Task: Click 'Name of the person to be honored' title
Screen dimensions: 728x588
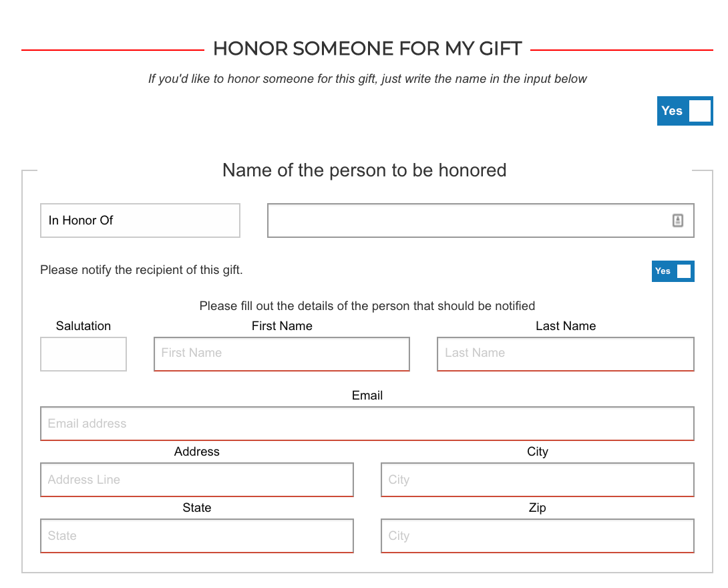Action: [364, 170]
